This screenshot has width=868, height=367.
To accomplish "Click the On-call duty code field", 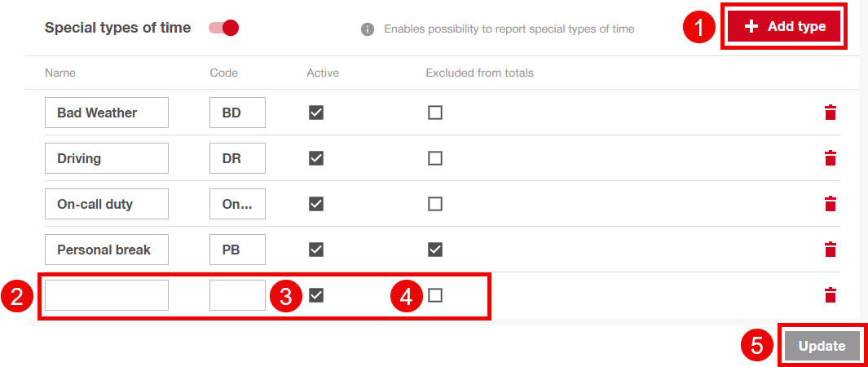I will tap(237, 204).
